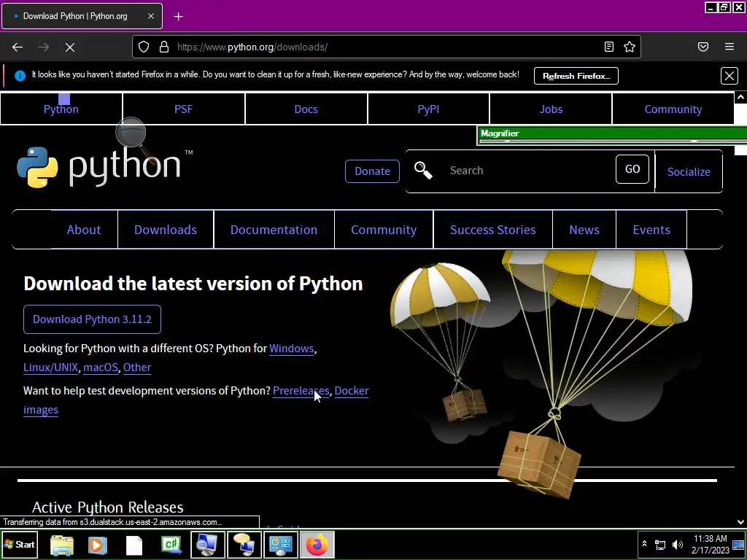
Task: Bookmark this page with the star
Action: coord(630,47)
